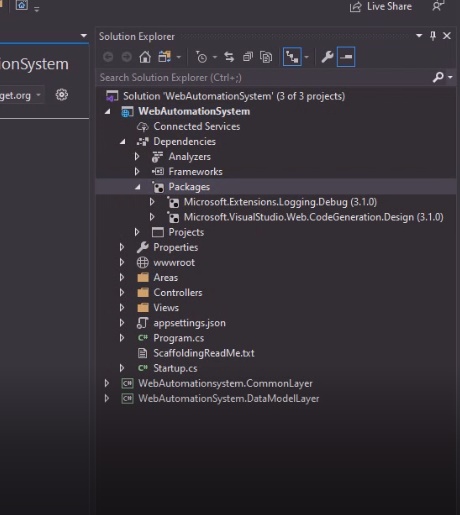This screenshot has height=515, width=460.
Task: Collapse the Packages node
Action: (138, 187)
